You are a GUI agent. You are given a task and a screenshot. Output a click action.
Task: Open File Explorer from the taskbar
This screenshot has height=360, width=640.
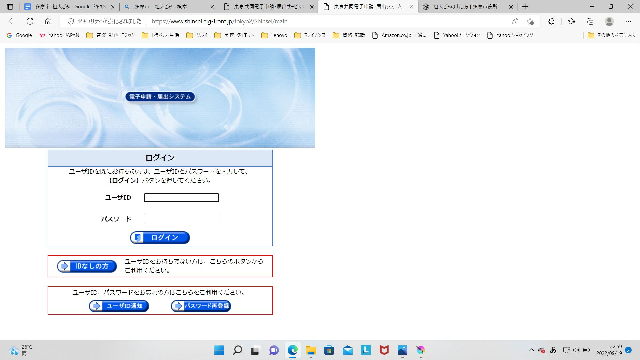click(x=311, y=350)
